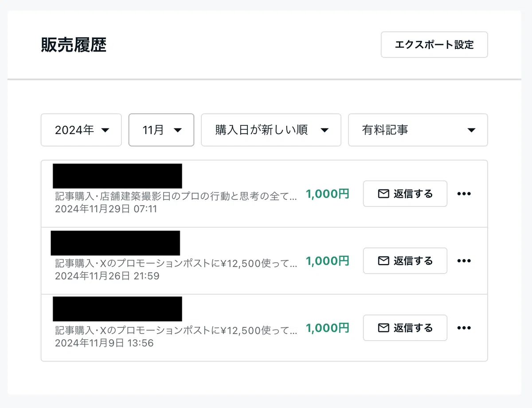Open the エクスポート設定 button
The width and height of the screenshot is (532, 408).
coord(434,45)
